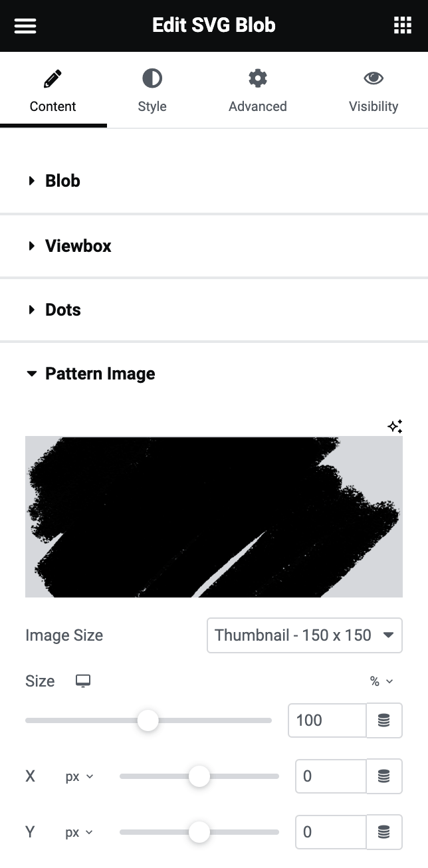Collapse the Pattern Image section

click(100, 374)
